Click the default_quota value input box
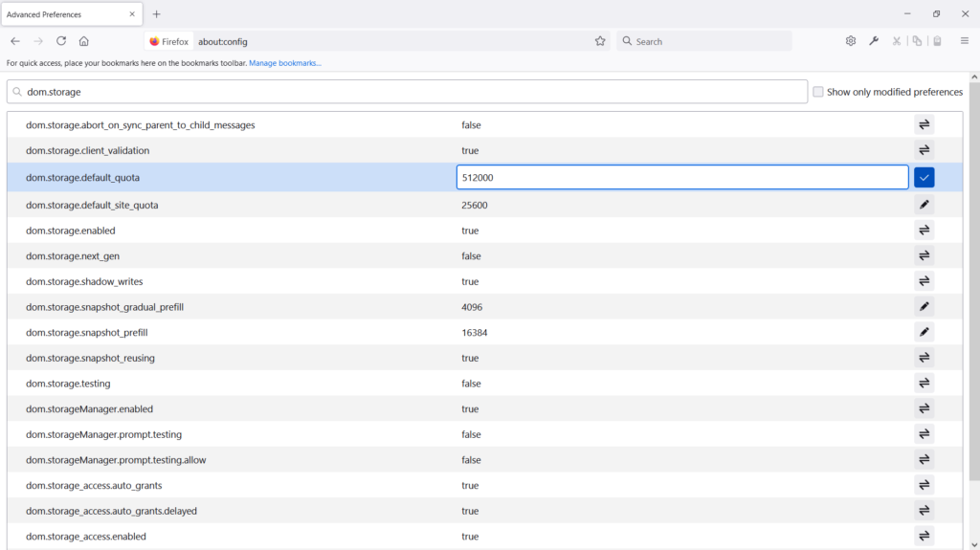Screen dimensions: 980x550 [x=681, y=178]
